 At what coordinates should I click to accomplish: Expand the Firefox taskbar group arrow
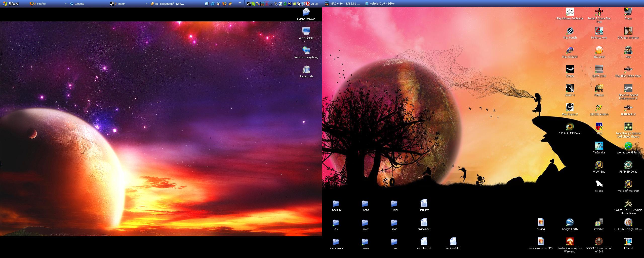(x=66, y=4)
